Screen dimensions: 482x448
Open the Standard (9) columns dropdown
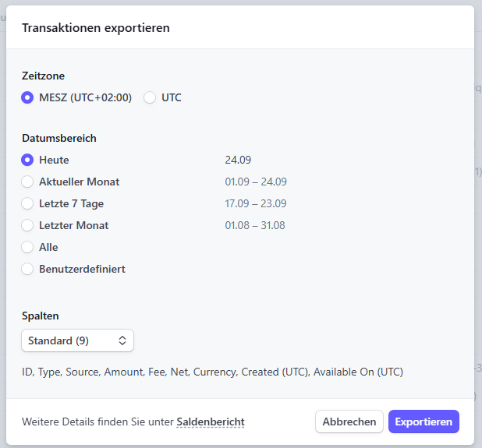(77, 340)
